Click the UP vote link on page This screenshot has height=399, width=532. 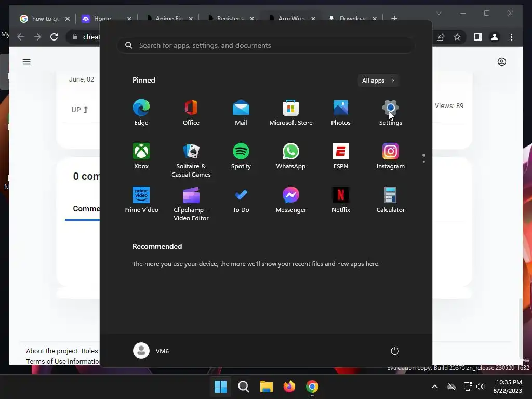pos(79,110)
